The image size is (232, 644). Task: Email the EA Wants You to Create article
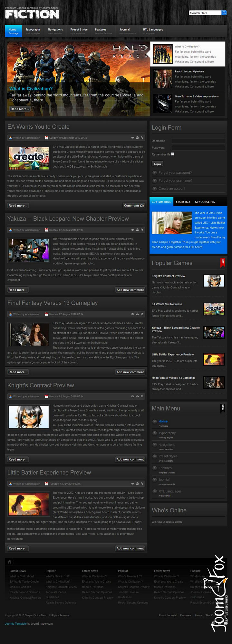[132, 138]
